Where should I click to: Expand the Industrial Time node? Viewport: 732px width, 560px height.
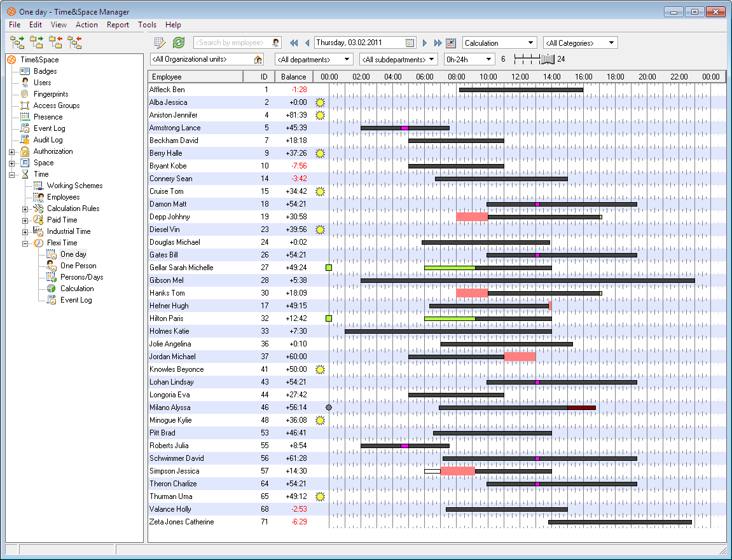coord(25,232)
